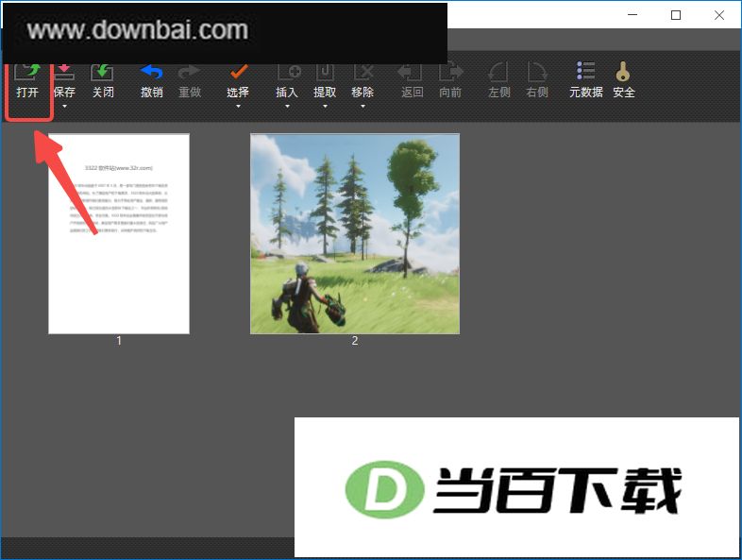The height and width of the screenshot is (560, 742).
Task: Expand the 插入 dropdown arrow
Action: coord(287,107)
